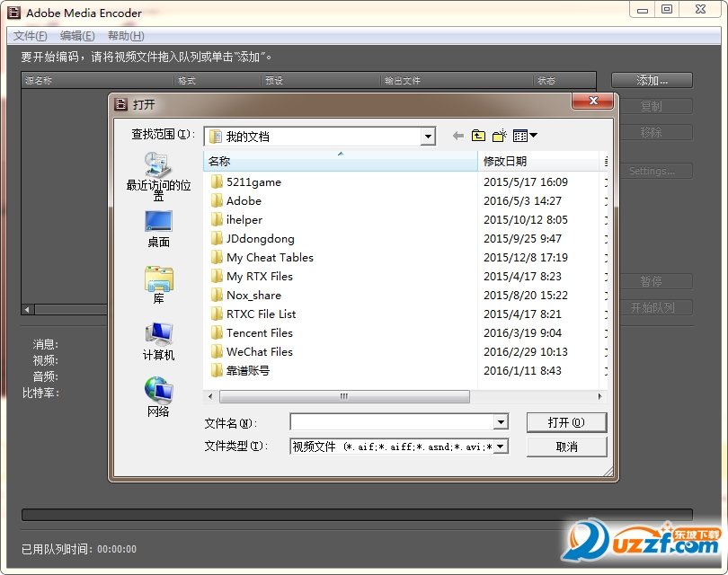Create a new folder icon
The height and width of the screenshot is (575, 728).
(500, 136)
